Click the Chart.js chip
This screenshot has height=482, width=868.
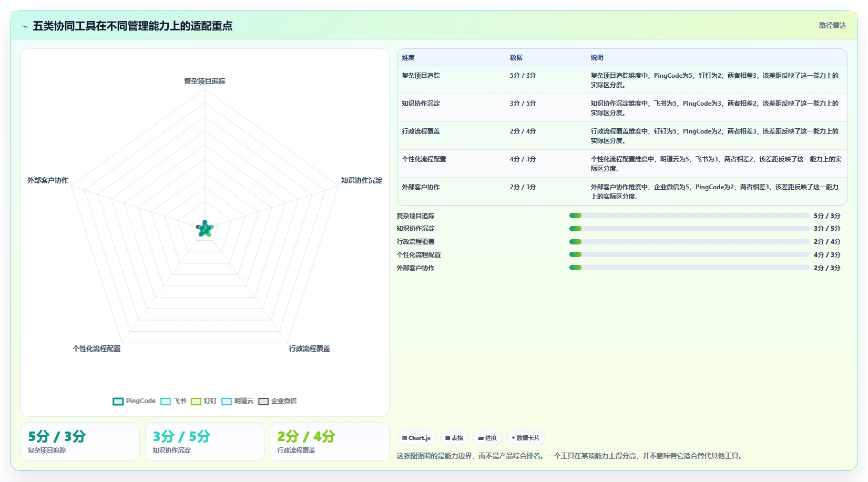416,438
